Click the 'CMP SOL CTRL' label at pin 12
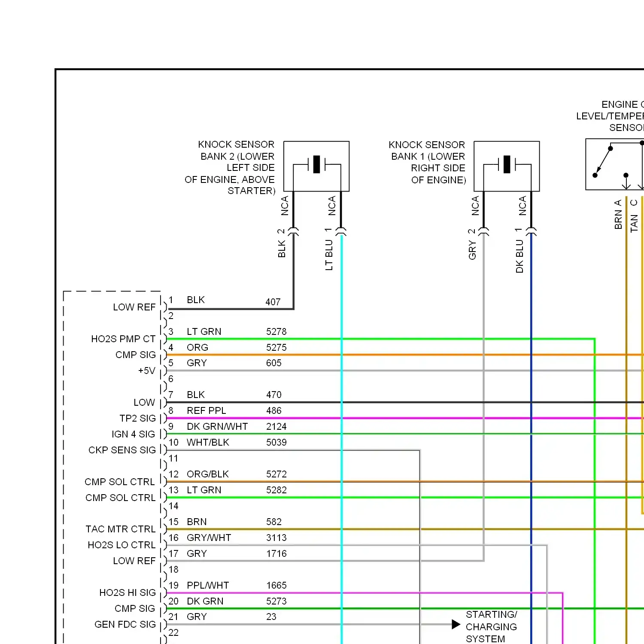 tap(120, 482)
